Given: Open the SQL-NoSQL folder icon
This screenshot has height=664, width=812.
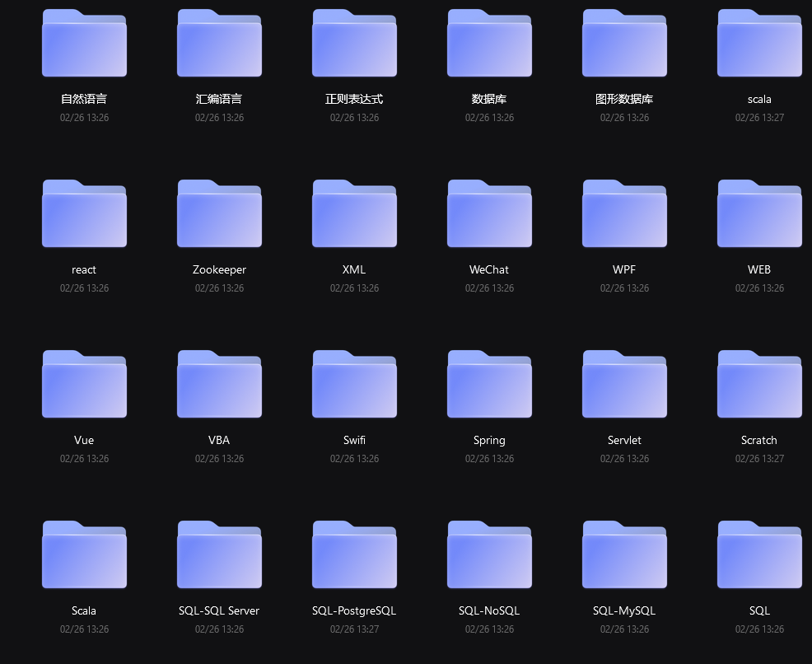Looking at the screenshot, I should tap(489, 554).
